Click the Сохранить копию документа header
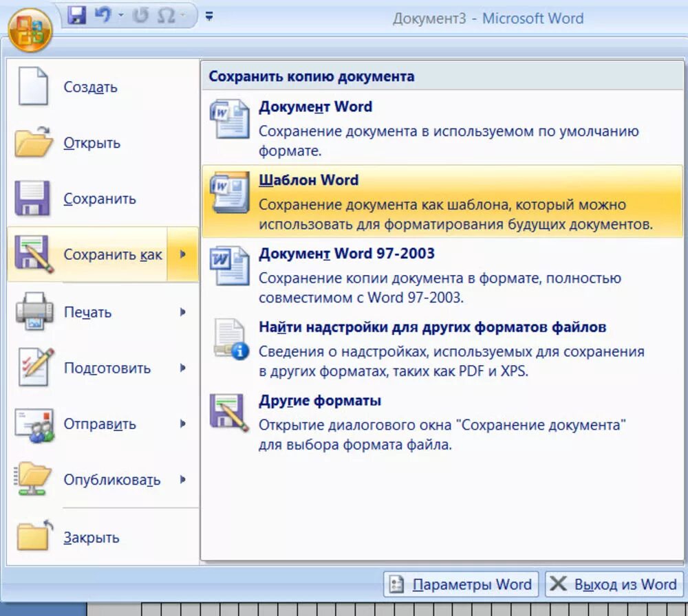 312,76
